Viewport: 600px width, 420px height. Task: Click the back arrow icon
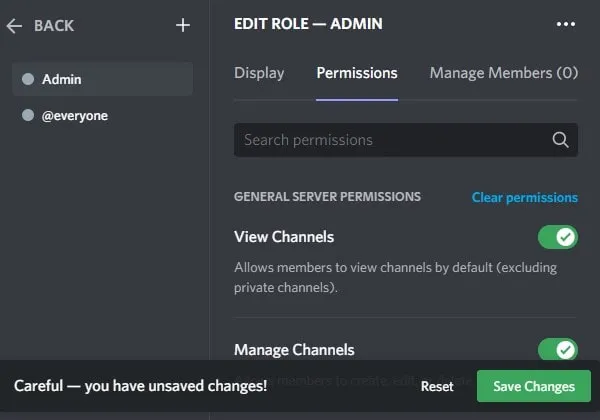[14, 26]
